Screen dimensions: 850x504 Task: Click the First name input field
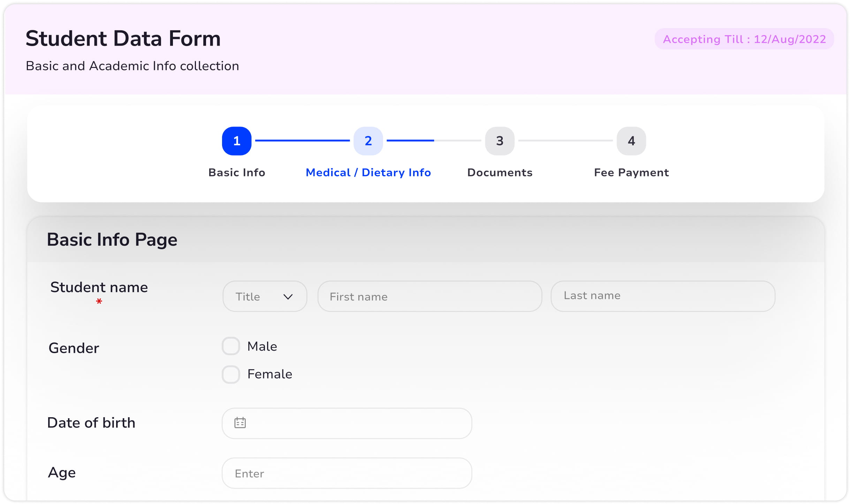430,296
